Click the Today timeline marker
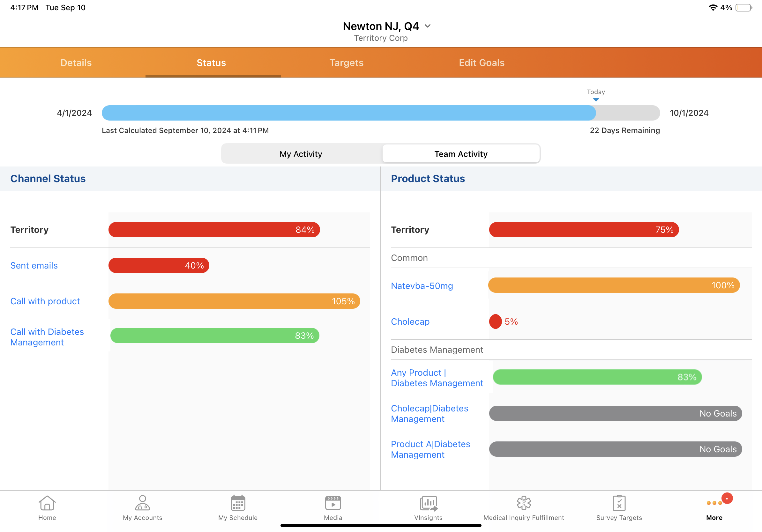Image resolution: width=762 pixels, height=532 pixels. coord(596,99)
